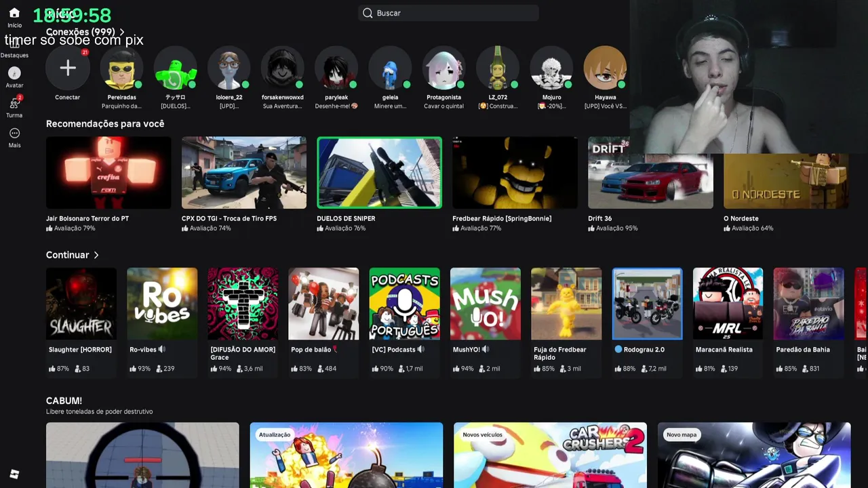Click Drift 36 title text

coord(600,218)
